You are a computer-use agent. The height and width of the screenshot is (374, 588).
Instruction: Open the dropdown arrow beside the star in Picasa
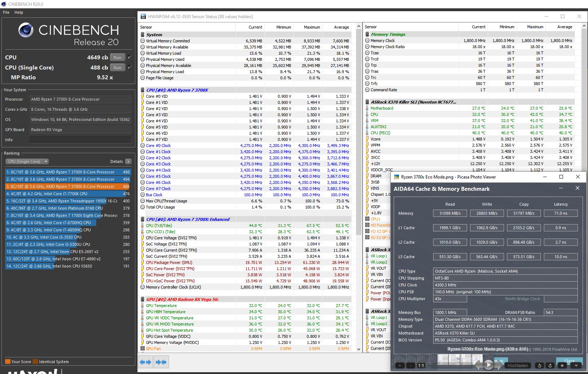(x=577, y=366)
